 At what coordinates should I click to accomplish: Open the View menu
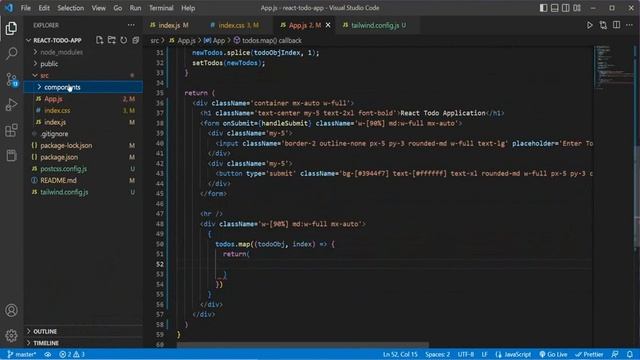pyautogui.click(x=98, y=8)
